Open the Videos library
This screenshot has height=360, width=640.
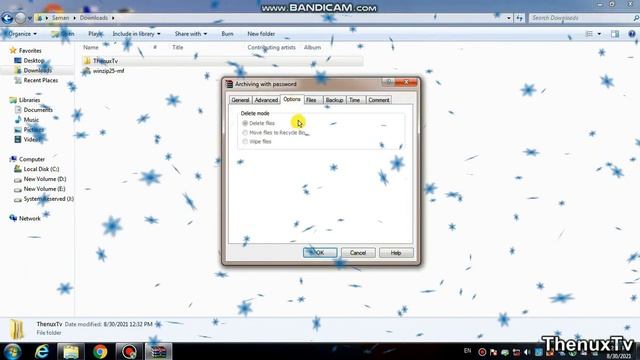click(x=31, y=140)
